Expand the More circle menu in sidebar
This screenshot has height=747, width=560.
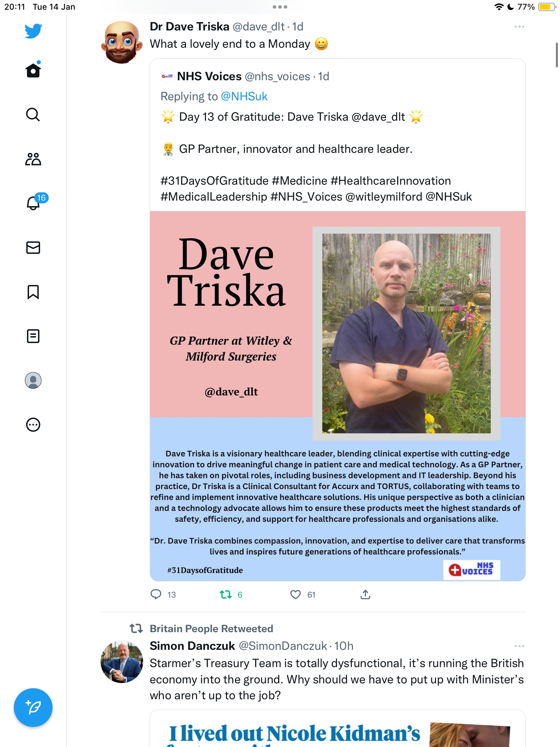[x=33, y=425]
